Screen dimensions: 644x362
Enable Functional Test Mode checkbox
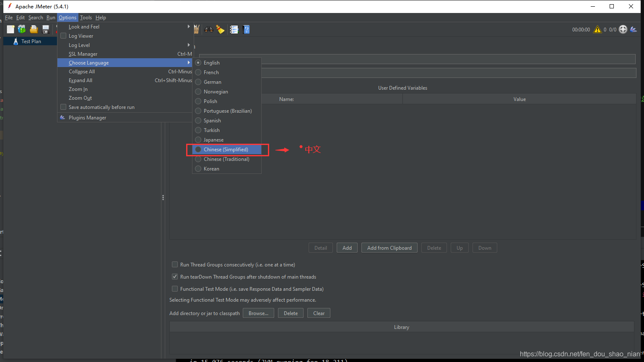point(175,289)
